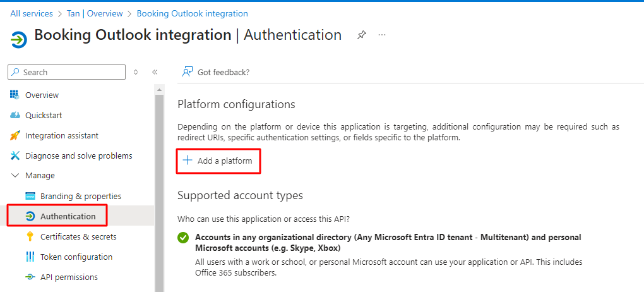The height and width of the screenshot is (292, 644).
Task: Open Token configuration page
Action: [77, 257]
